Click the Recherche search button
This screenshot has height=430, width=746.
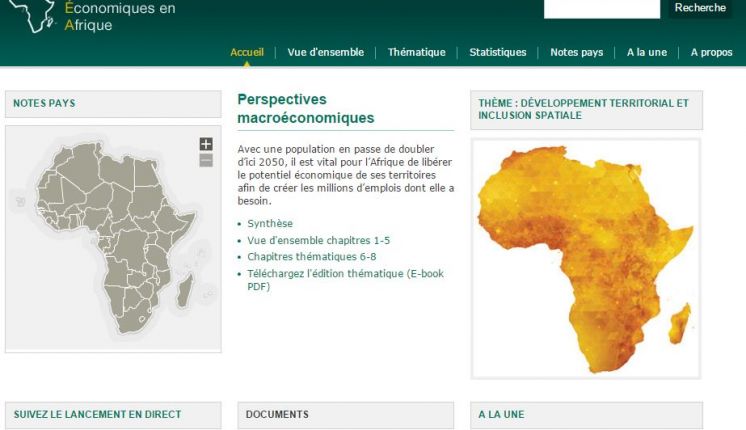coord(700,8)
